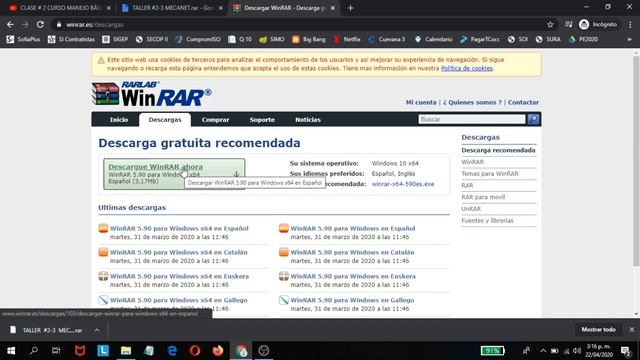Open Temas para WinRAR sidebar link
Viewport: 640px width, 360px height.
click(x=490, y=174)
